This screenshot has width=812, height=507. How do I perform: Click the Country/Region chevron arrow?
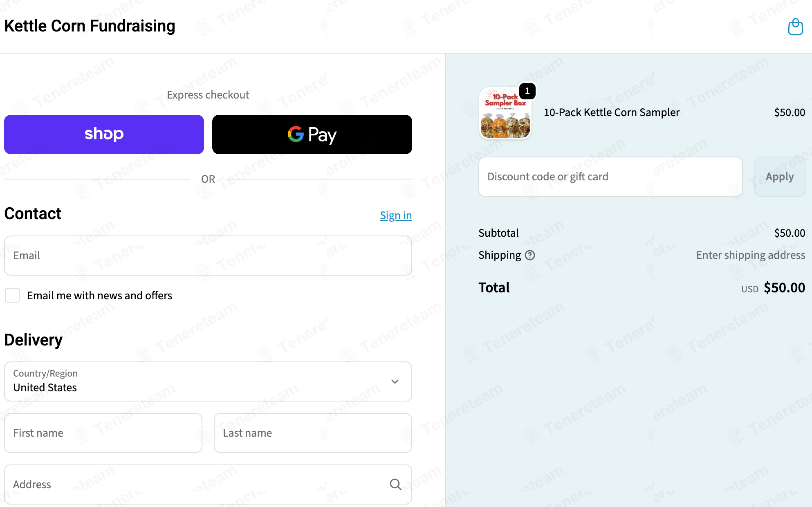click(x=395, y=381)
